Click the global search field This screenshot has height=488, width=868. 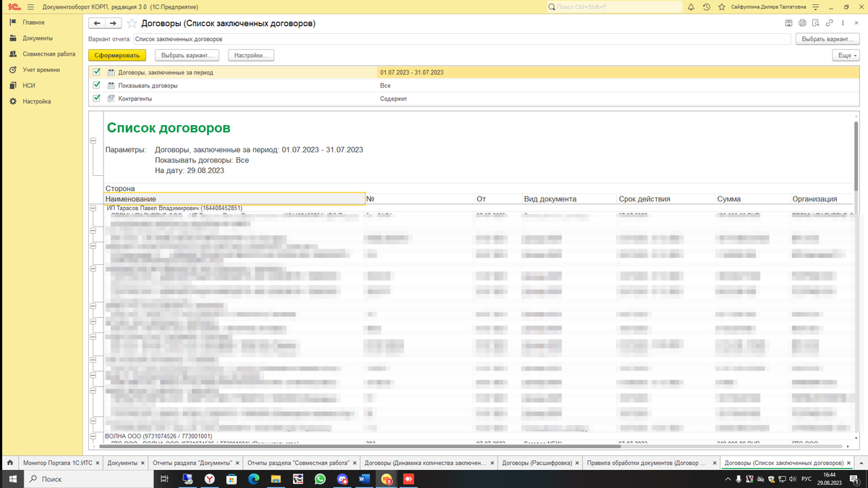(x=615, y=7)
